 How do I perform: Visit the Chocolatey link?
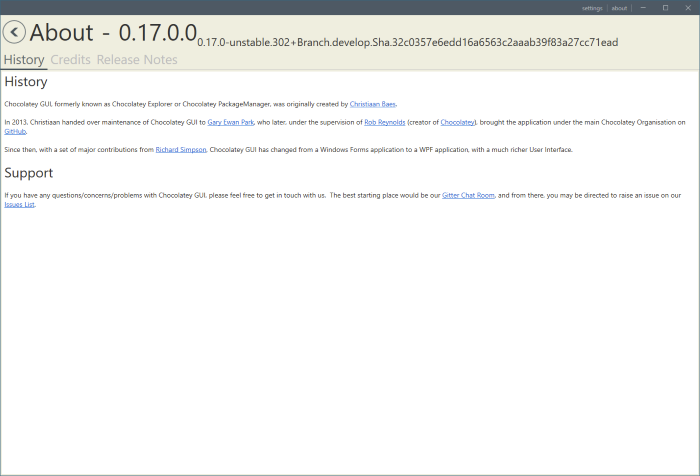tap(458, 122)
